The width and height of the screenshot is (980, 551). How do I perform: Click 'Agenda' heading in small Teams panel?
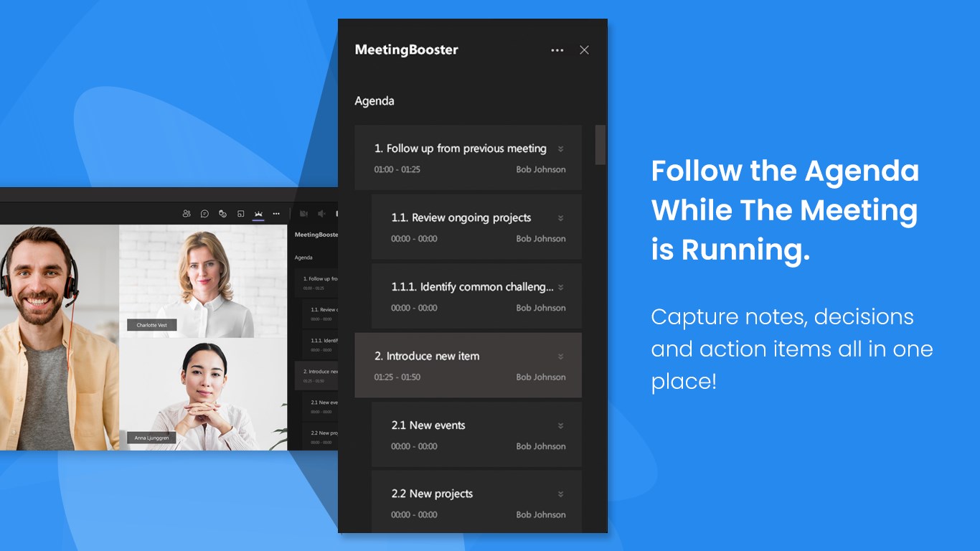coord(303,258)
